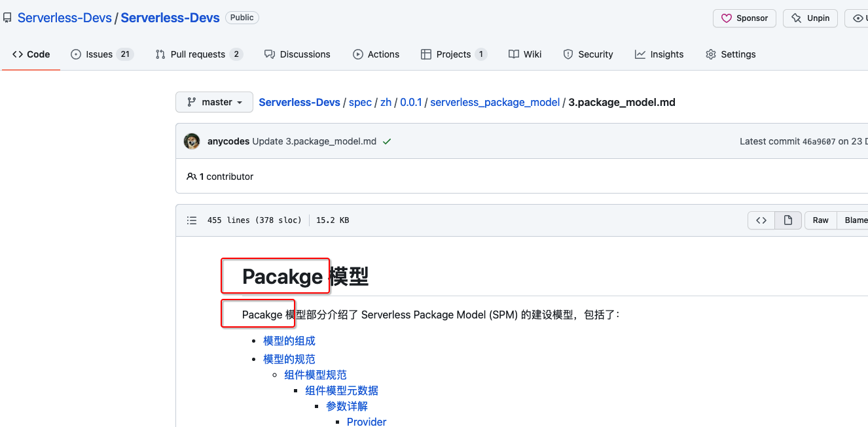Screen dimensions: 868x427
Task: Open the Serverless-Devs breadcrumb link
Action: [x=299, y=102]
